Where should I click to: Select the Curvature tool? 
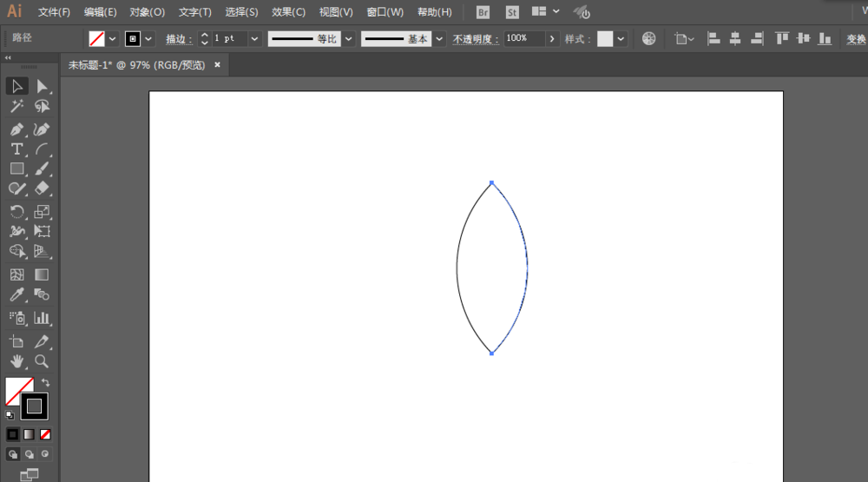[42, 129]
